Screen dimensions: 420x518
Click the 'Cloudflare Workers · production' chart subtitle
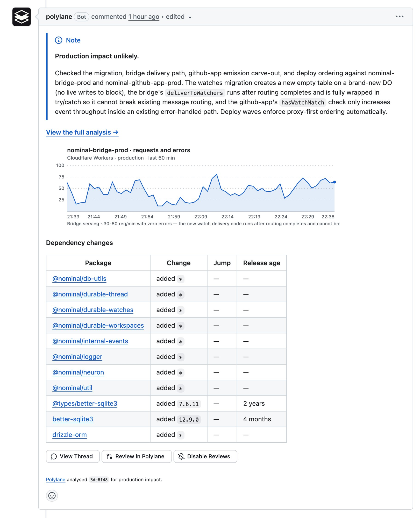coord(121,158)
